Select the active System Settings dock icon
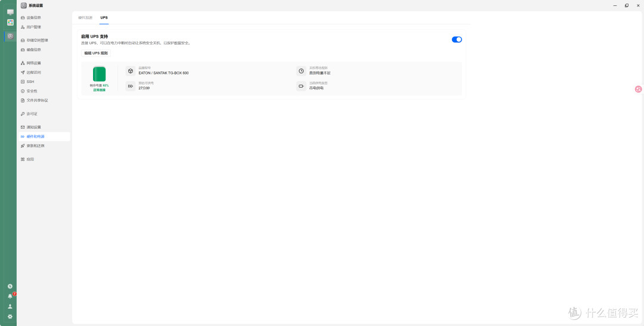 tap(10, 36)
